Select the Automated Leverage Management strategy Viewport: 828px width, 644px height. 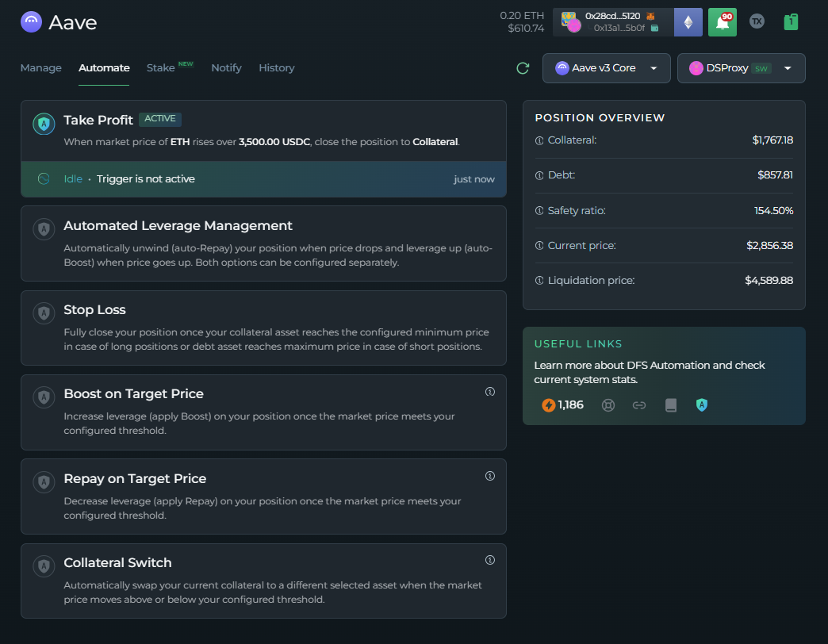pos(263,243)
